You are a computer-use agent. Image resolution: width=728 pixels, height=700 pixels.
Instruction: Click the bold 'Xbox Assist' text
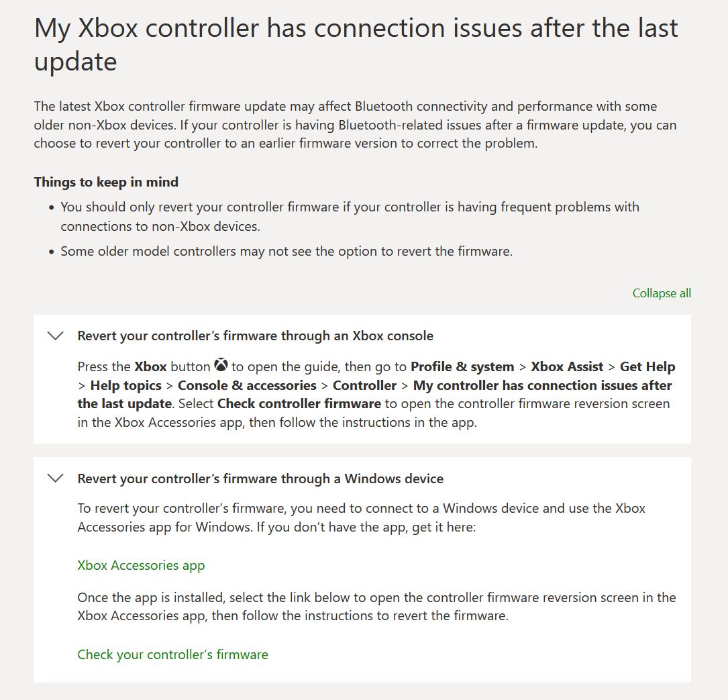pyautogui.click(x=568, y=366)
